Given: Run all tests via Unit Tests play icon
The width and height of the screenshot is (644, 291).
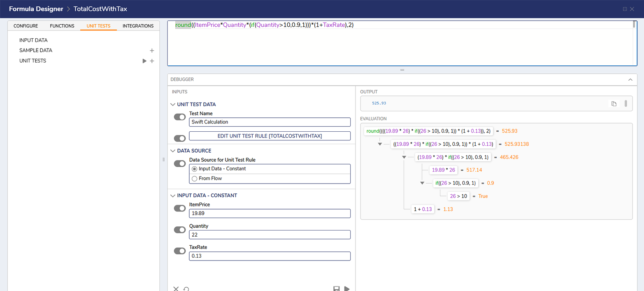Looking at the screenshot, I should click(144, 61).
